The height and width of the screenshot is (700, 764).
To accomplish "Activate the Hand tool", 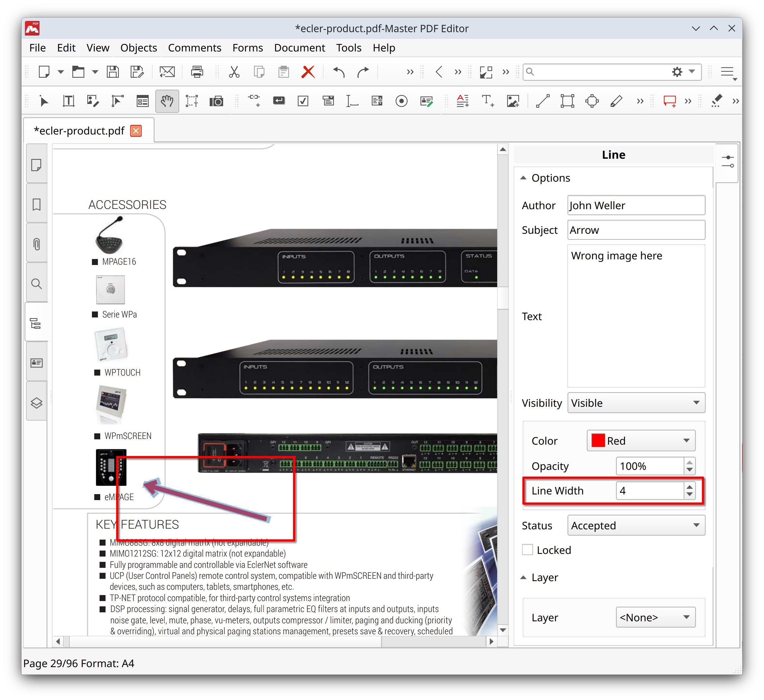I will pos(167,101).
